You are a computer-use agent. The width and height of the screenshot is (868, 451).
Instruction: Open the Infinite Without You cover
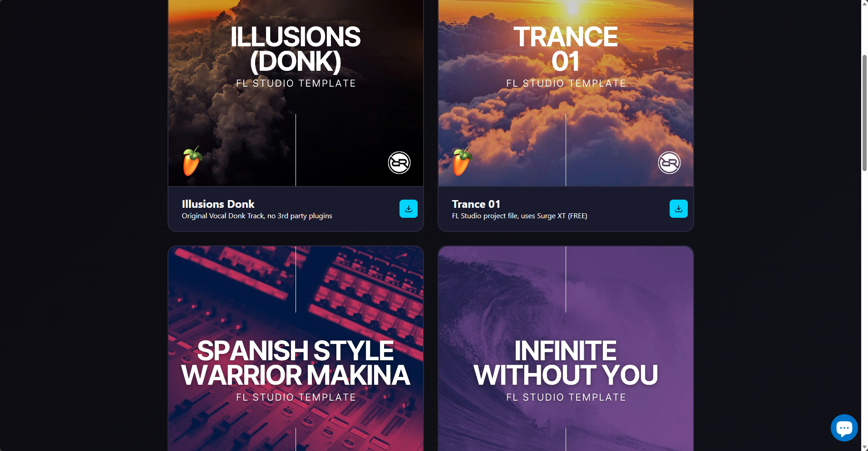point(566,348)
